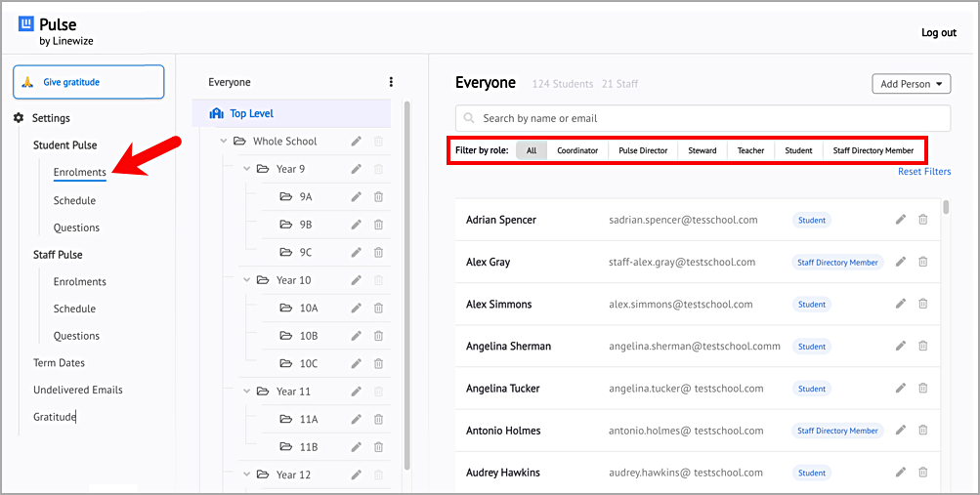Click email antonio.holmes@ testschool.com
The image size is (980, 495).
coord(686,431)
